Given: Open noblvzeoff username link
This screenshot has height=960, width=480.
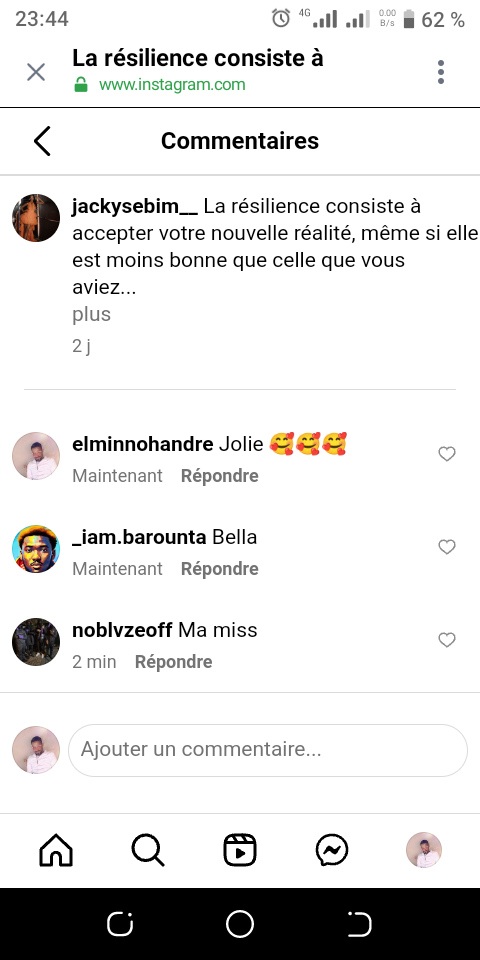Looking at the screenshot, I should 122,630.
